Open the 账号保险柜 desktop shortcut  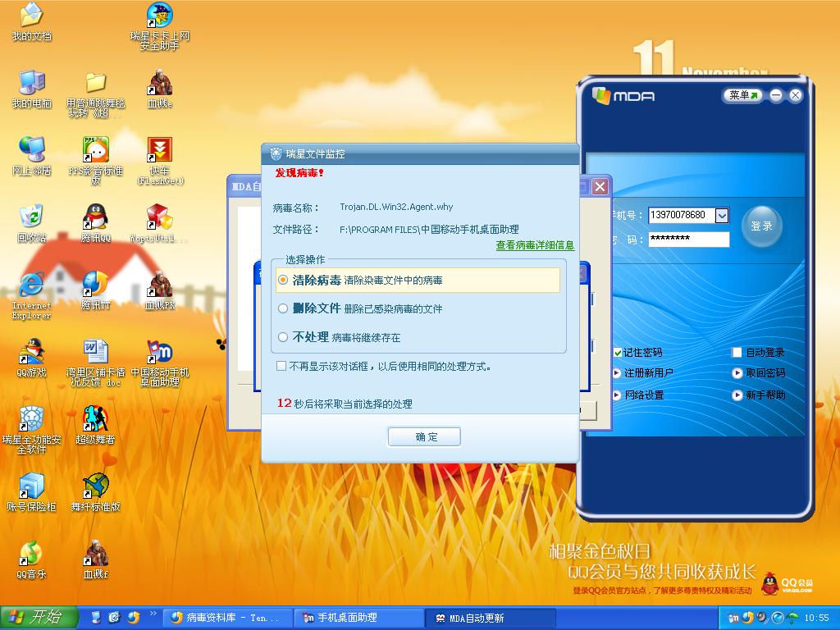(x=32, y=492)
